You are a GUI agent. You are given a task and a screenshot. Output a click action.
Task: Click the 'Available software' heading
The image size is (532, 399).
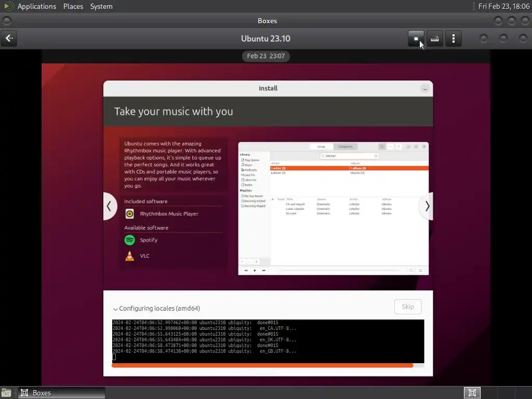(146, 228)
